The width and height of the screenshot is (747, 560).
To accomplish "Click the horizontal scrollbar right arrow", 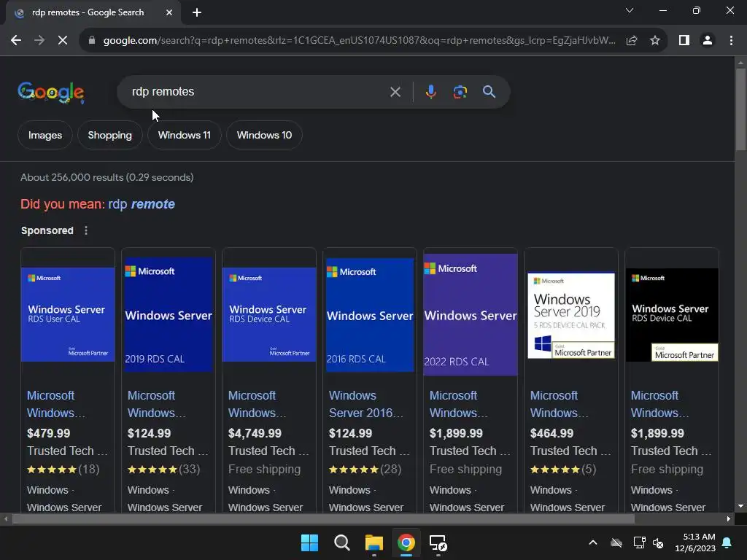I will point(729,519).
